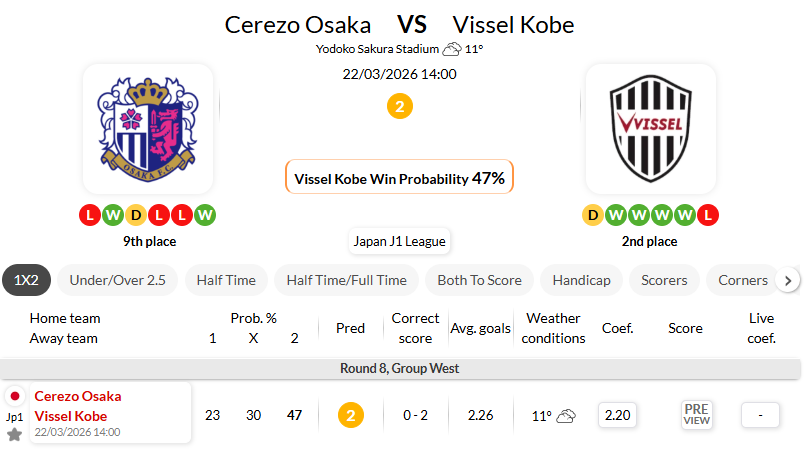This screenshot has height=460, width=804.
Task: Click the 2.20 coefficient button
Action: [618, 415]
